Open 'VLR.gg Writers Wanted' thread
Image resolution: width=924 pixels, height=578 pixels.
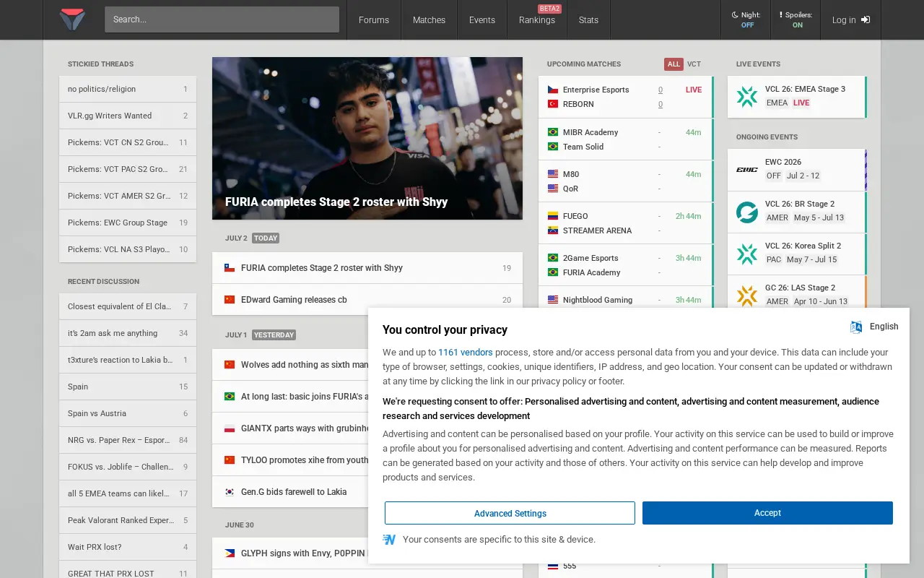pyautogui.click(x=128, y=116)
